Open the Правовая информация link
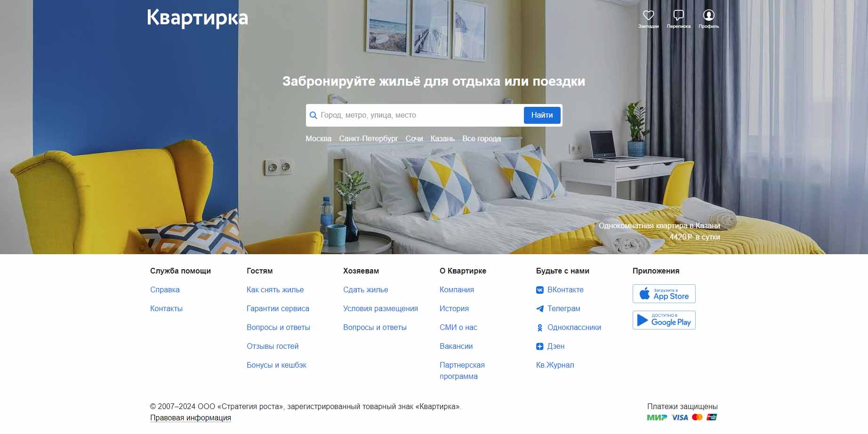Viewport: 868px width, 434px height. pos(191,418)
